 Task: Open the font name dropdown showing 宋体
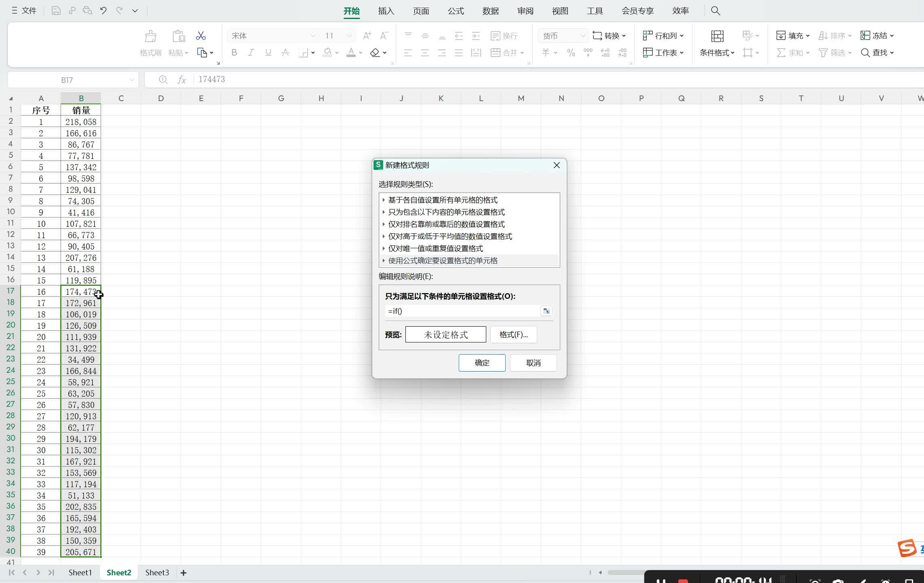(x=312, y=36)
